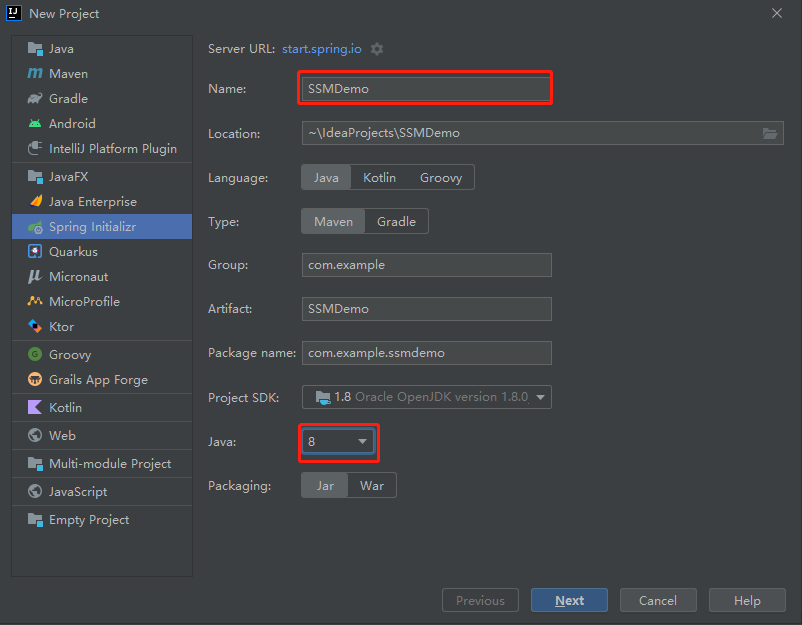Pick the Gradle elephant icon
The height and width of the screenshot is (625, 802).
(35, 98)
